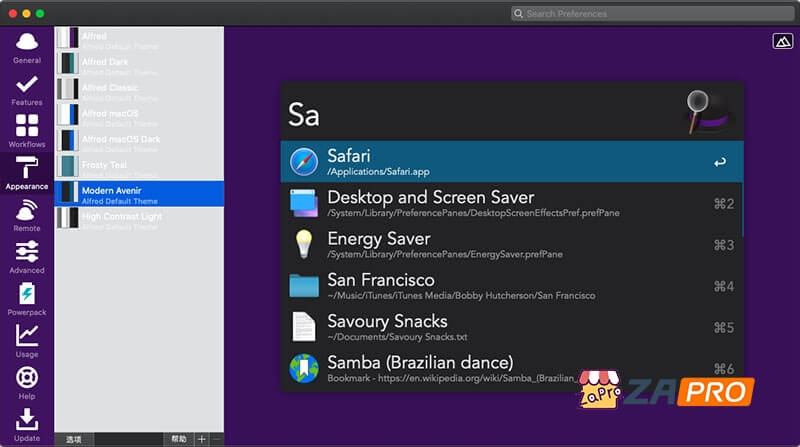View the Usage graph section
Viewport: 800px width, 447px height.
[x=27, y=340]
